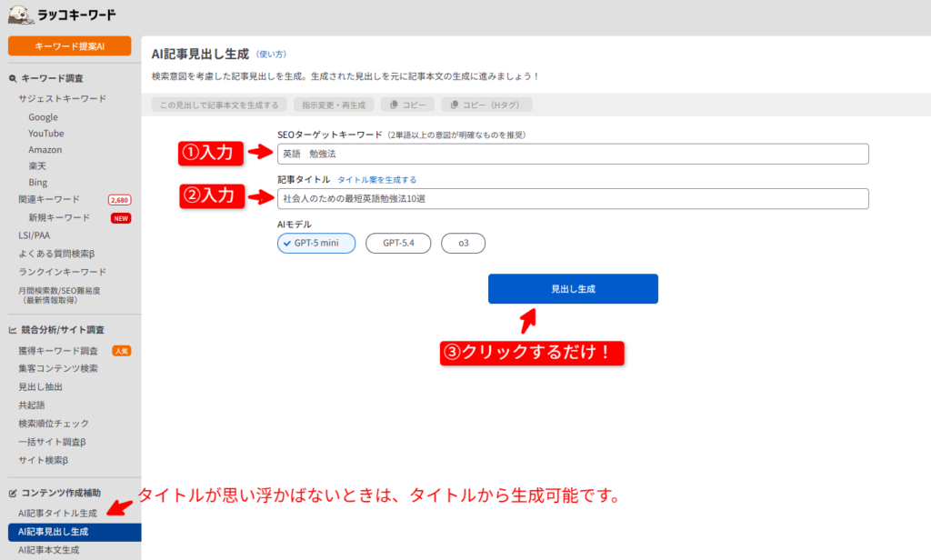Image resolution: width=931 pixels, height=560 pixels.
Task: Click the コピー（Hタグ）button
Action: (486, 105)
